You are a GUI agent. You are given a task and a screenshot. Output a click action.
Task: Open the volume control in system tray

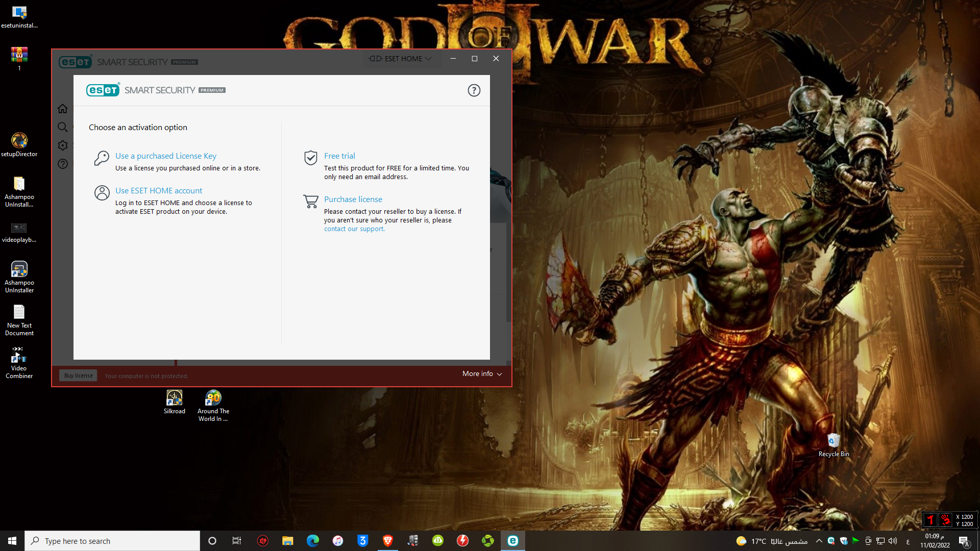pos(892,541)
